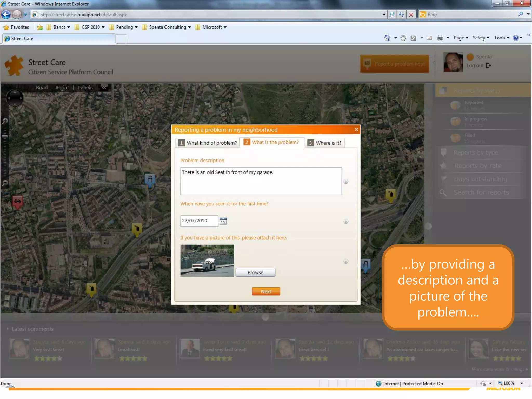
Task: Open the Safety dropdown menu
Action: tap(481, 38)
